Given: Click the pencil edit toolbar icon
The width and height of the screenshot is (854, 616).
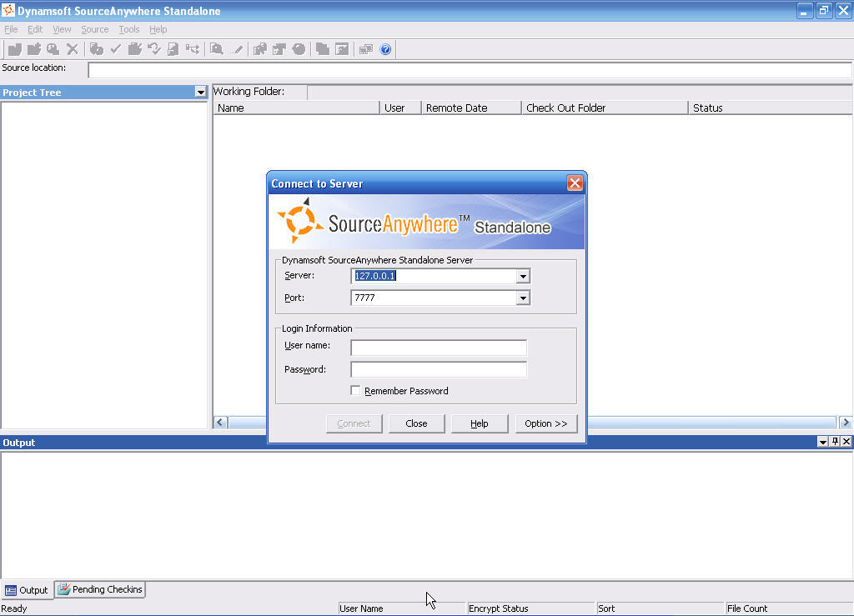Looking at the screenshot, I should (x=236, y=49).
